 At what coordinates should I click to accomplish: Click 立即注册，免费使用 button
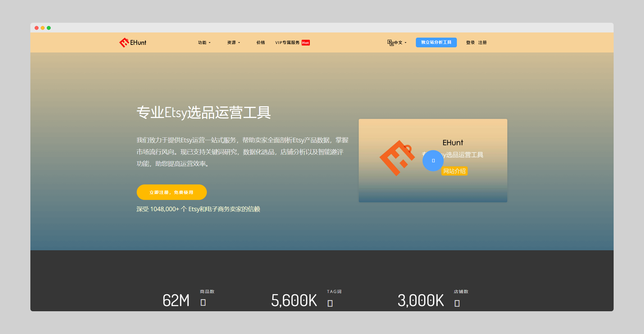pos(172,192)
